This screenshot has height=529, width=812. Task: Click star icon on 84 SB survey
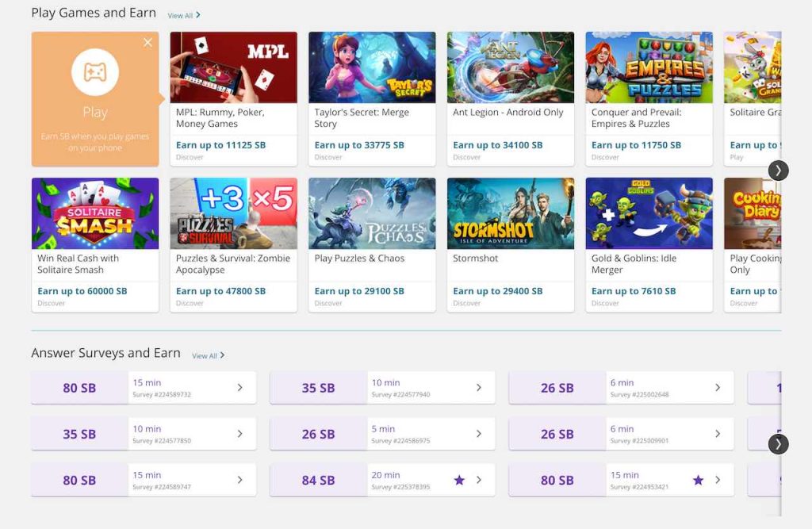pos(459,480)
